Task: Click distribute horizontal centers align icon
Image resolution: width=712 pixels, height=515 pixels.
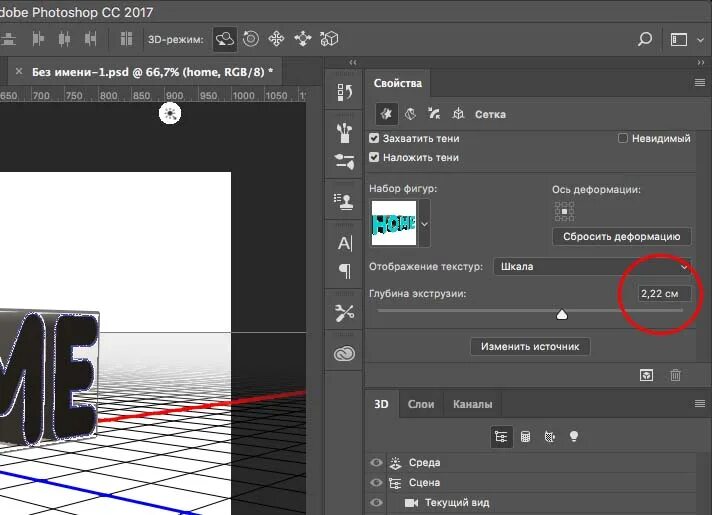Action: [64, 39]
